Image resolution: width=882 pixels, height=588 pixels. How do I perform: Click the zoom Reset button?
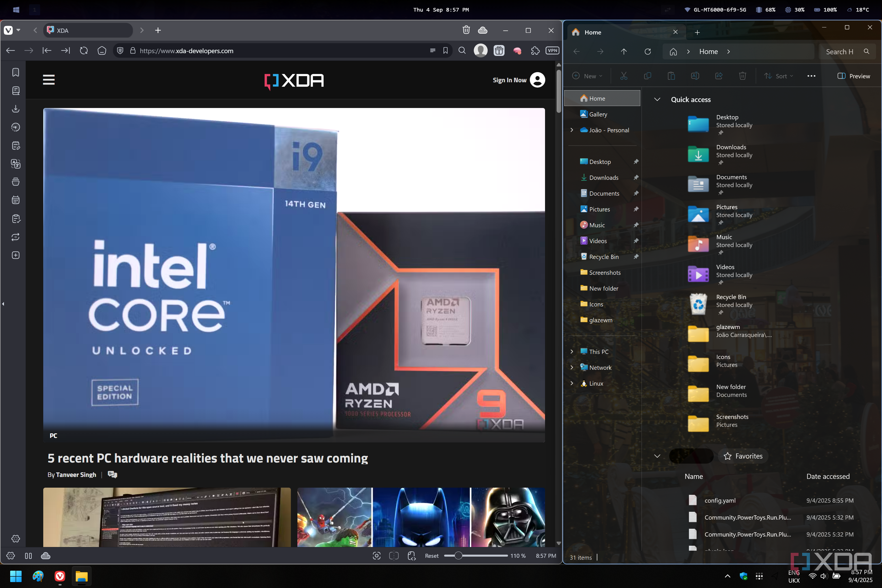[x=432, y=556]
